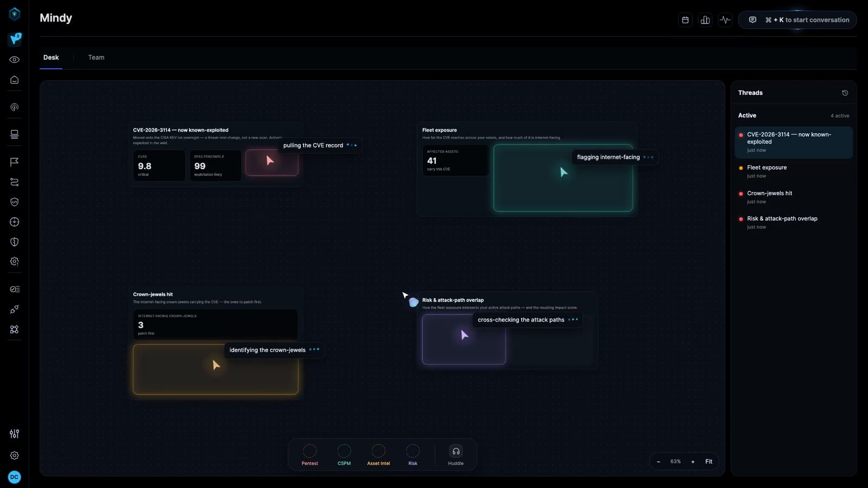868x488 pixels.
Task: Open the four-nodes integrations icon in the sidebar
Action: pos(15,329)
